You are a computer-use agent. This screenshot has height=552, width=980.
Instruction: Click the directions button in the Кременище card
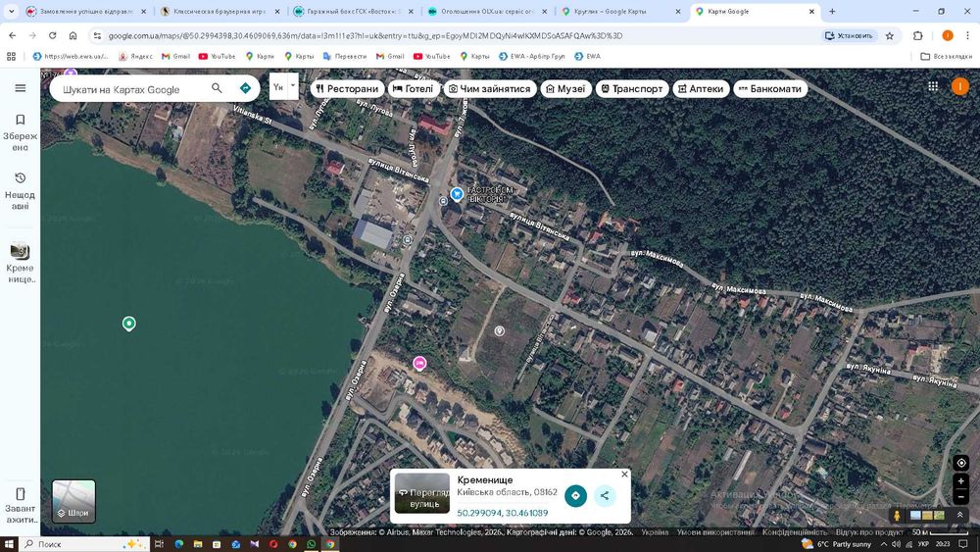(575, 496)
